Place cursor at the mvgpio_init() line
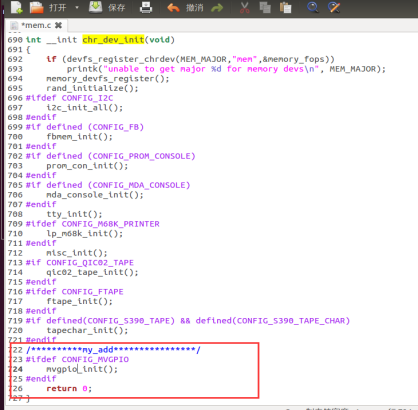The height and width of the screenshot is (410, 418). [x=82, y=369]
